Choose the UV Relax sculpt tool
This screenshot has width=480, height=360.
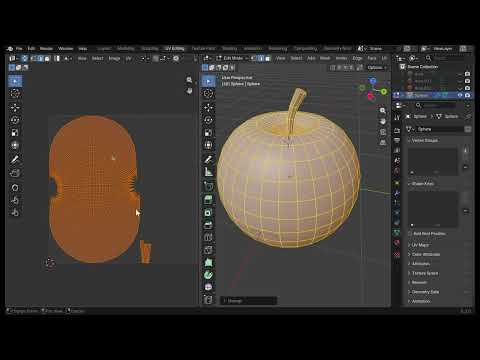(x=15, y=200)
